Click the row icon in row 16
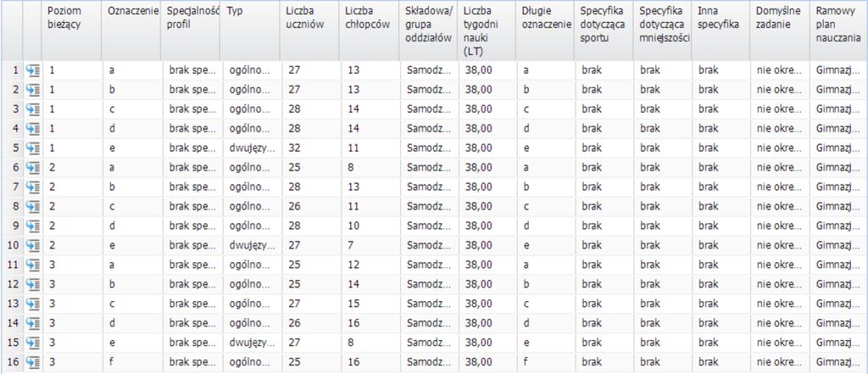Screen dimensions: 868x374 tap(34, 362)
